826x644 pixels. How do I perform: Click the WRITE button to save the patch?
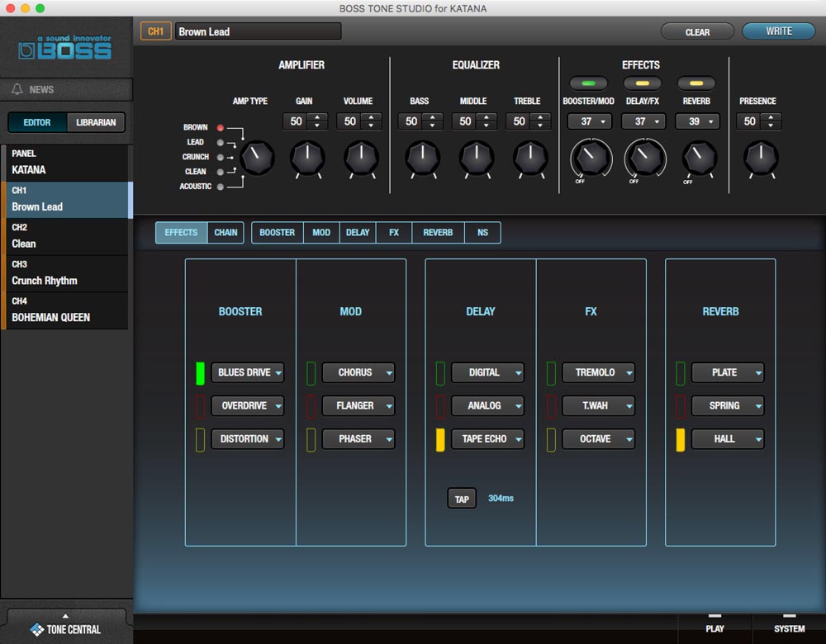[777, 31]
